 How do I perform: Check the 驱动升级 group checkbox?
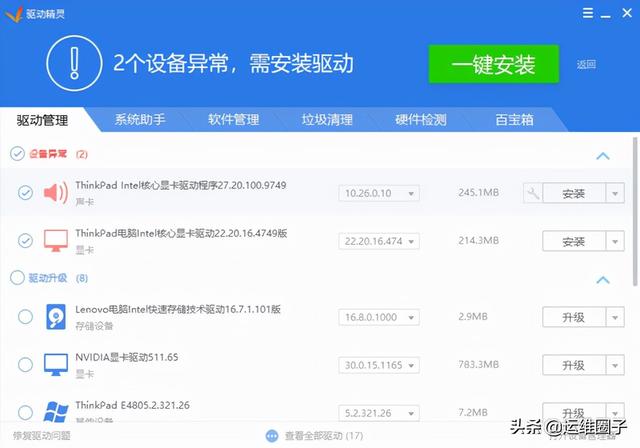pos(18,277)
